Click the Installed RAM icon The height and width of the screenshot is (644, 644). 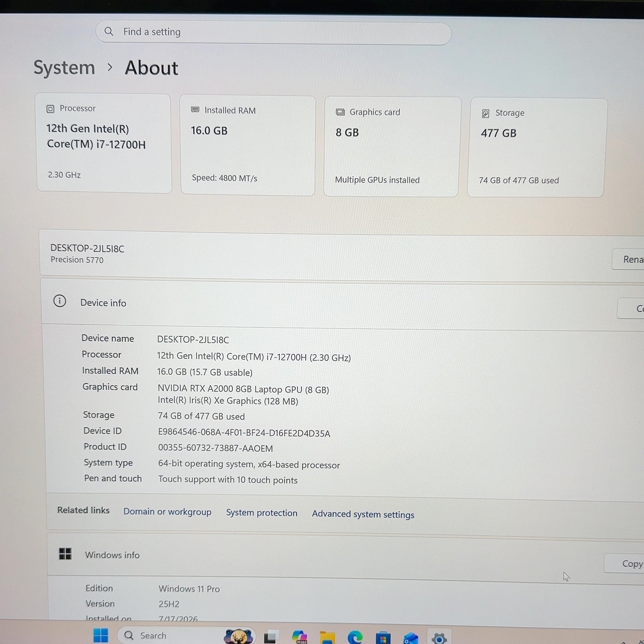(195, 110)
